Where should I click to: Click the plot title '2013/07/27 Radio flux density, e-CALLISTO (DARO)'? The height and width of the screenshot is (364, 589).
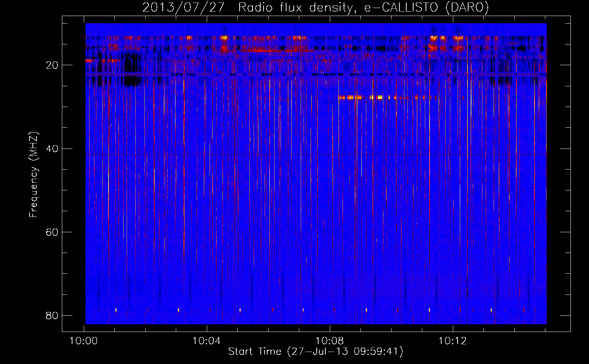(x=316, y=7)
